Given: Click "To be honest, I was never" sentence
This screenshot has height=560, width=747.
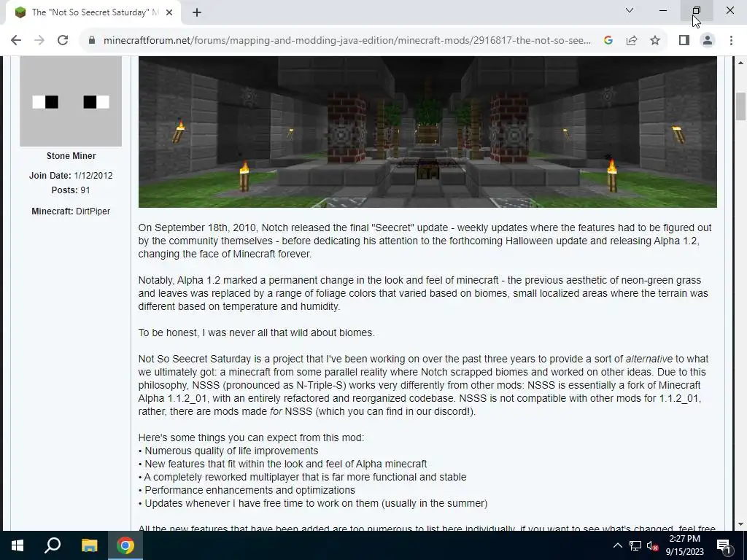Looking at the screenshot, I should (x=256, y=332).
